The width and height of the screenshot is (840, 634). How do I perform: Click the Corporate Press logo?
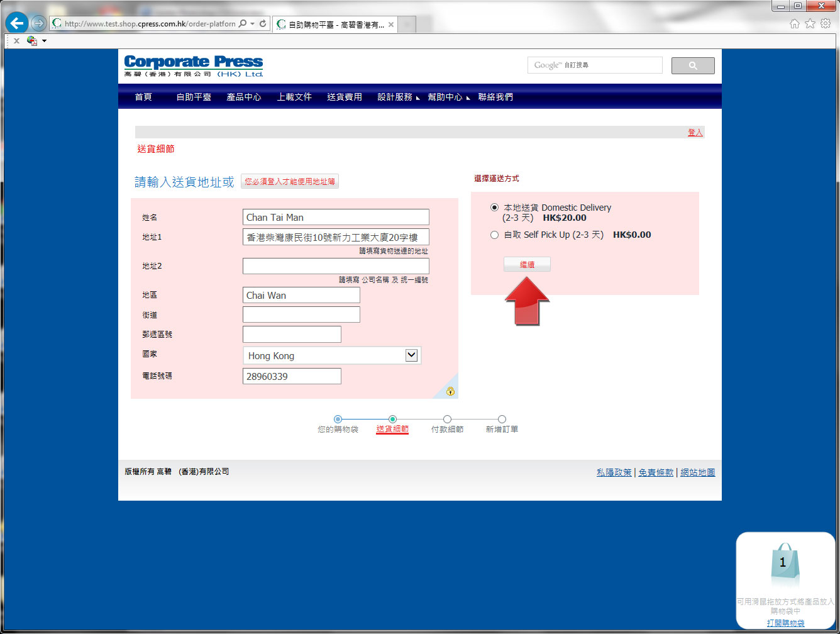coord(194,65)
